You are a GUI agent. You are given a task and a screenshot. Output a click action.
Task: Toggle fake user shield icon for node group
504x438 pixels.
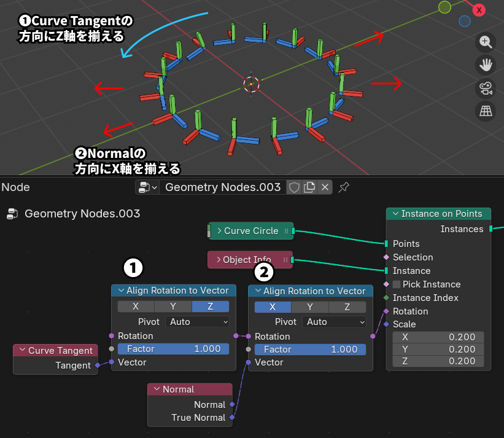[295, 187]
